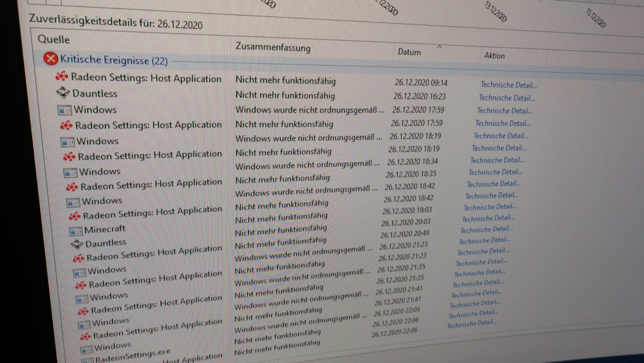The image size is (644, 363).
Task: Select Radeon Settings: Host Application from 20:49
Action: coord(154,253)
